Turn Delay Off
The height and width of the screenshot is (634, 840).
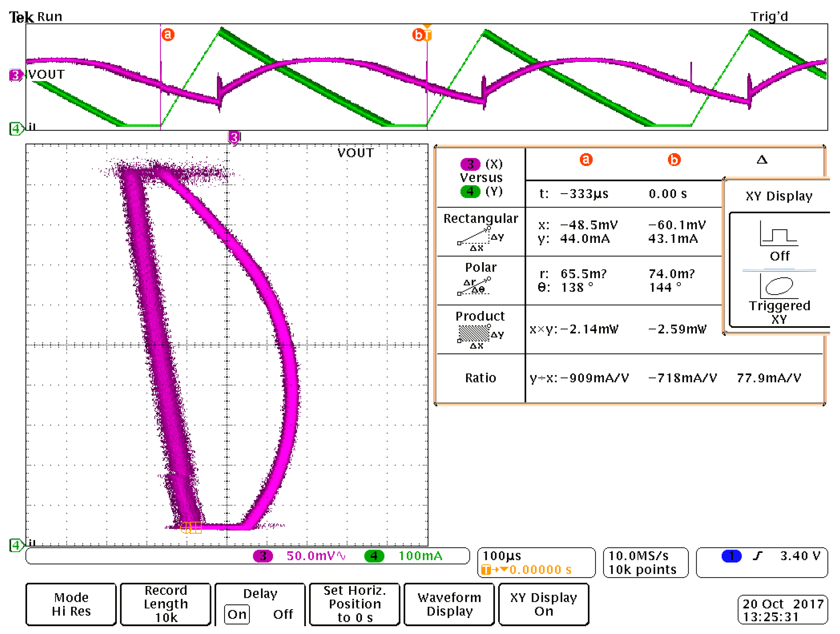click(x=283, y=614)
